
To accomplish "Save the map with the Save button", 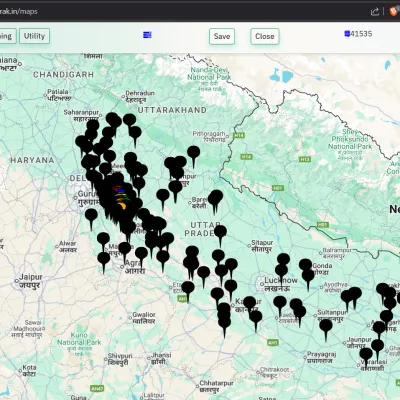I will point(222,36).
